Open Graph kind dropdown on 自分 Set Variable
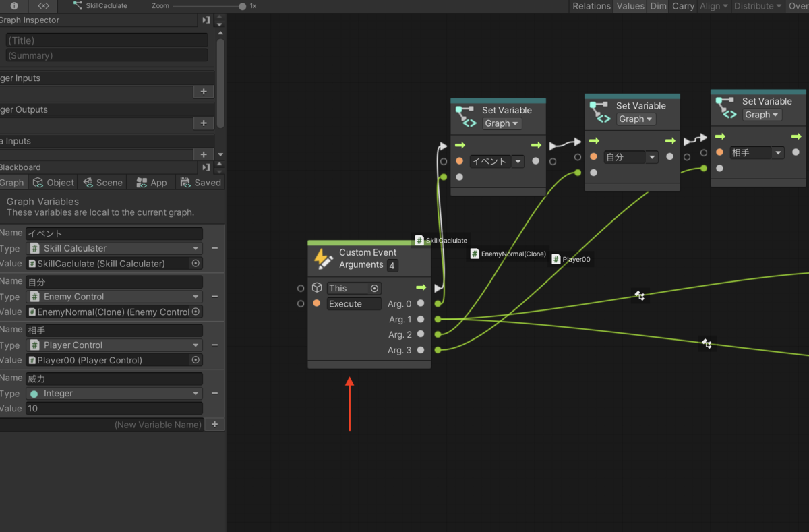The height and width of the screenshot is (532, 809). click(x=636, y=119)
